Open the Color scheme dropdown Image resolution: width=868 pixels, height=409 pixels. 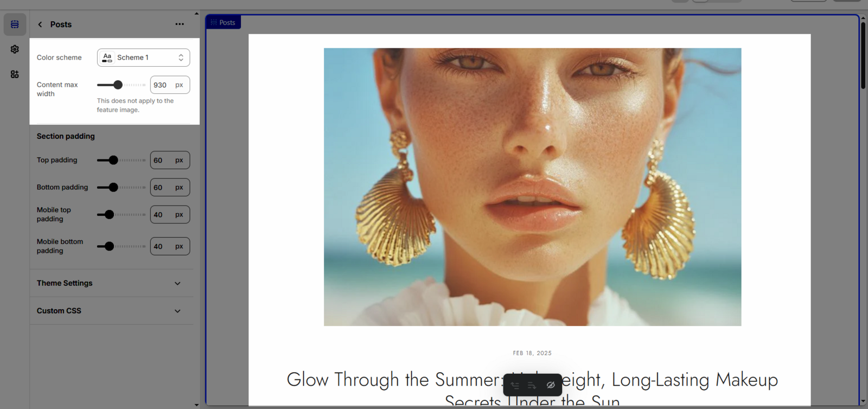[x=143, y=57]
